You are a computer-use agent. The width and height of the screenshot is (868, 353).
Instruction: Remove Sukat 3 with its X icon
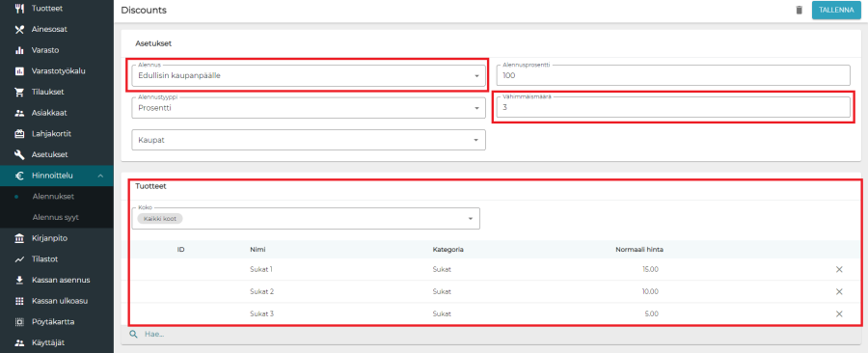[839, 313]
